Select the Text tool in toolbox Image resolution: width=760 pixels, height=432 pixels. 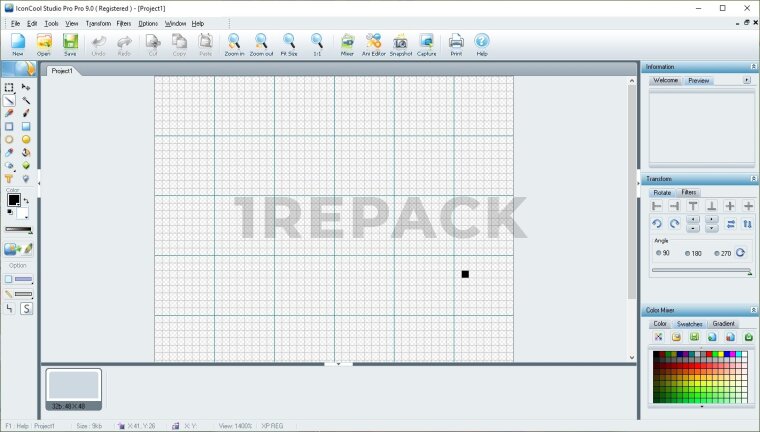tap(10, 178)
